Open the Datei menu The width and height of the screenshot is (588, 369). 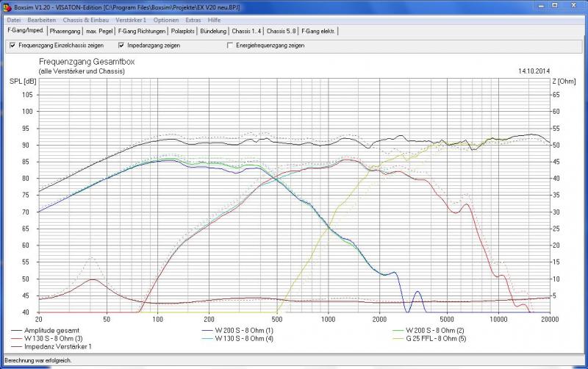click(x=14, y=21)
